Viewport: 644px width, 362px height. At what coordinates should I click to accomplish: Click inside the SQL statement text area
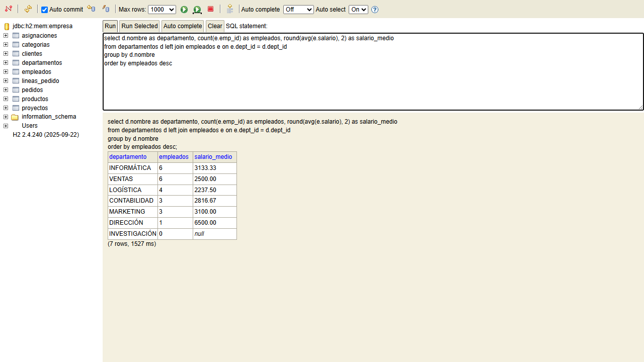tap(373, 72)
